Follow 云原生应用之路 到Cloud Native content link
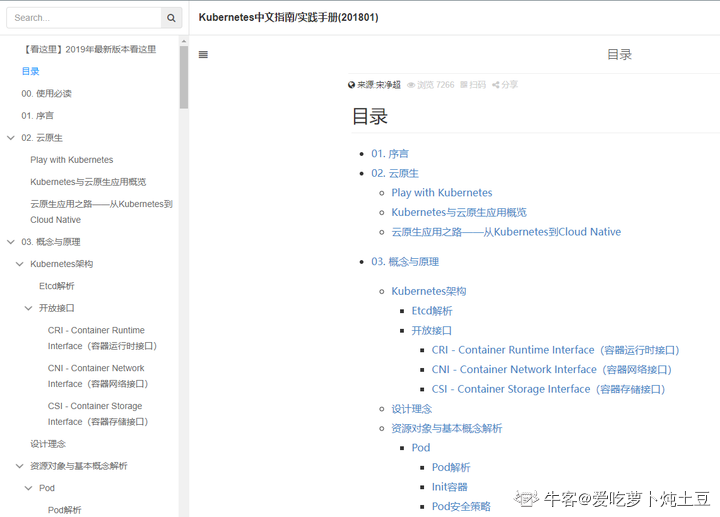This screenshot has height=517, width=720. [x=506, y=232]
